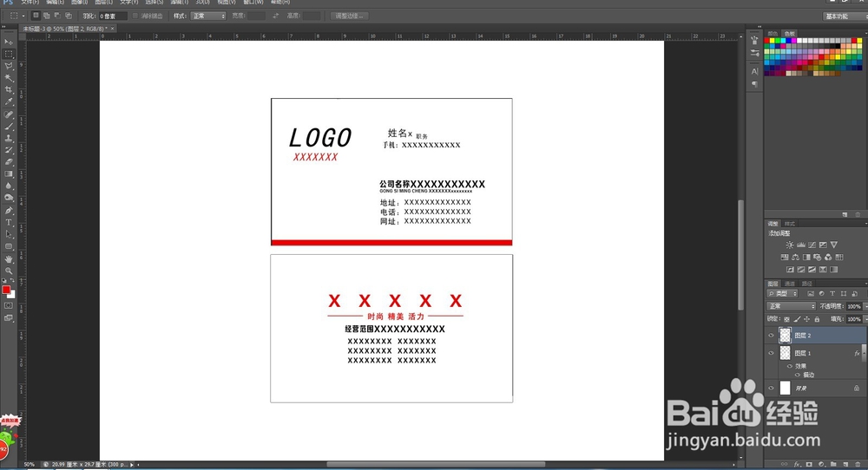Hide the 背景 layer visibility

click(x=771, y=388)
